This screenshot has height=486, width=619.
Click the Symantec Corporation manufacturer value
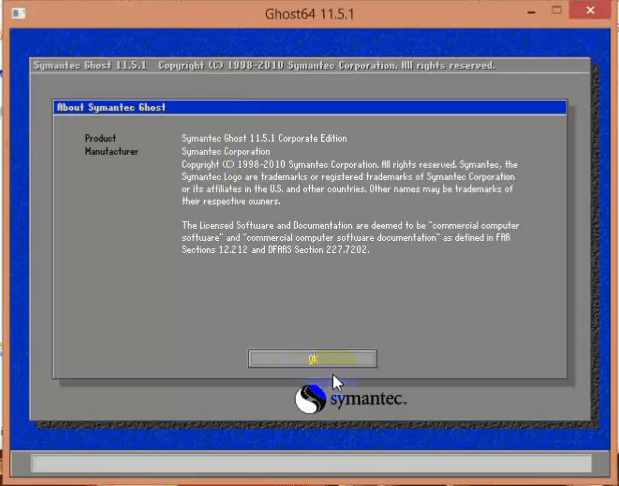(x=225, y=152)
